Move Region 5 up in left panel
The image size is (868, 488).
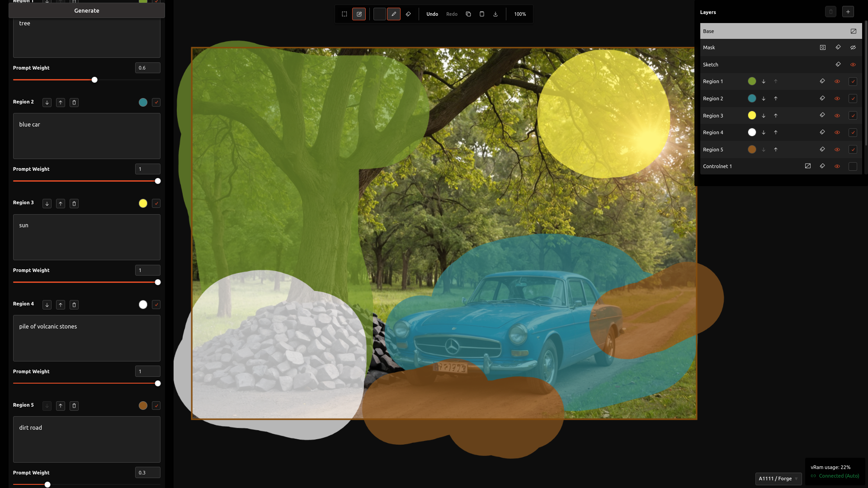pos(61,406)
